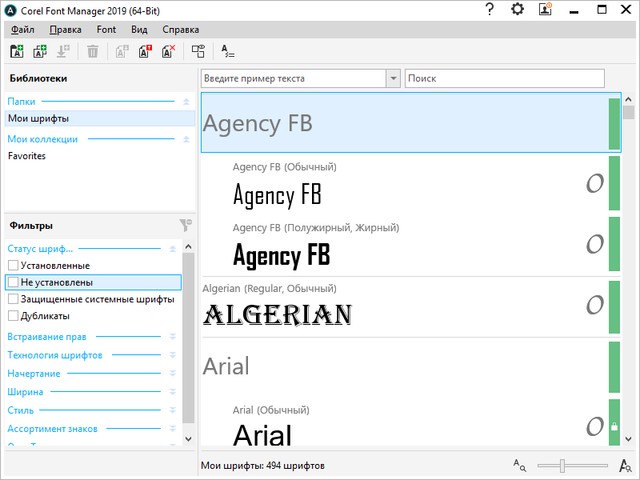This screenshot has width=640, height=480.
Task: Click the clear filters funnel icon
Action: pyautogui.click(x=184, y=226)
